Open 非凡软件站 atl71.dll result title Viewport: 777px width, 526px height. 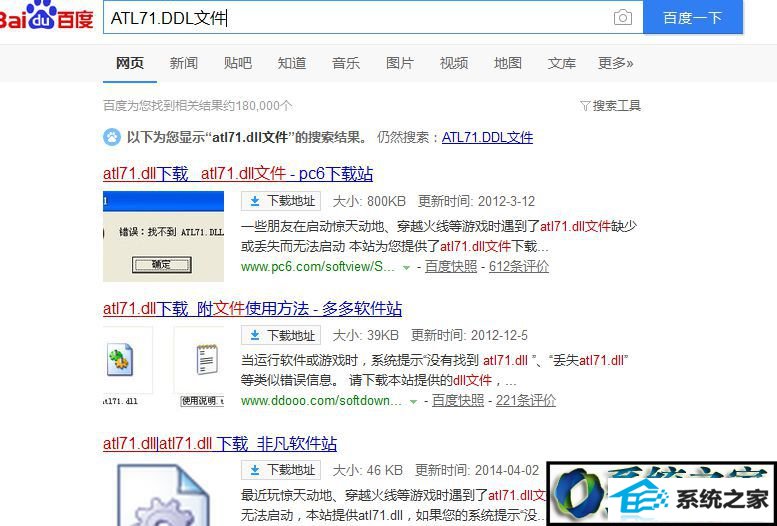(220, 443)
